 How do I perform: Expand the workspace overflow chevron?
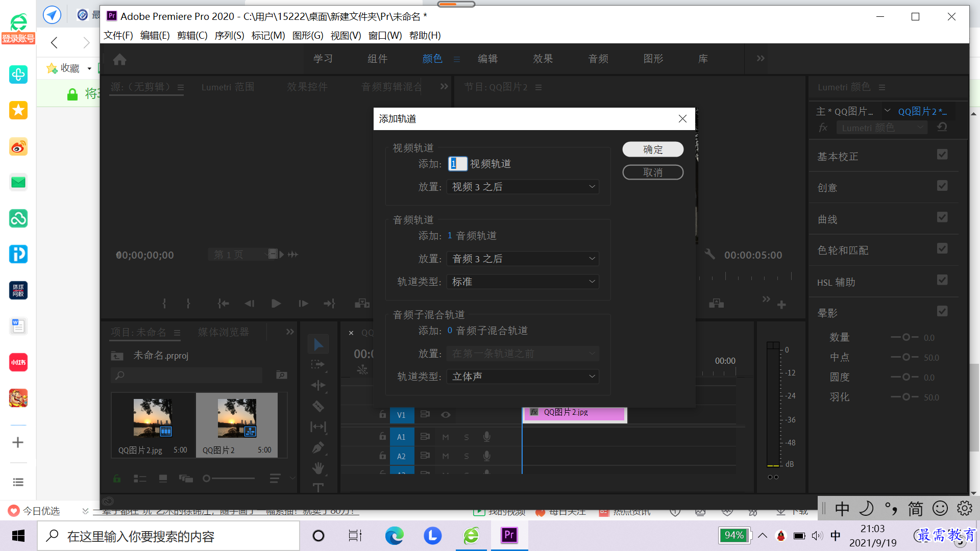click(761, 59)
